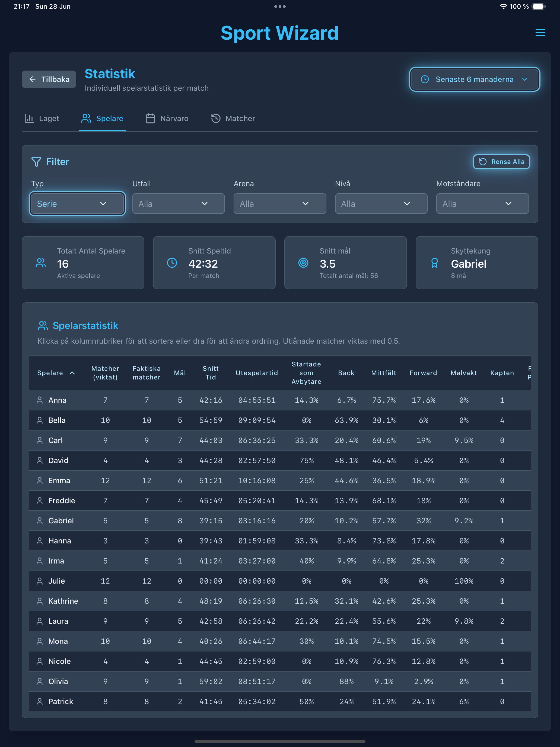The width and height of the screenshot is (560, 747).
Task: Click Julie's 100% Målvakt value
Action: pos(464,581)
